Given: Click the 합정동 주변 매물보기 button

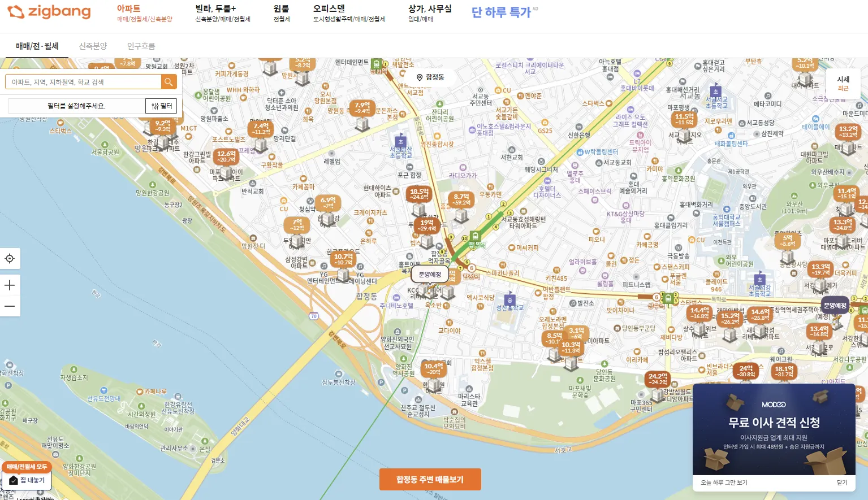Looking at the screenshot, I should click(x=430, y=480).
